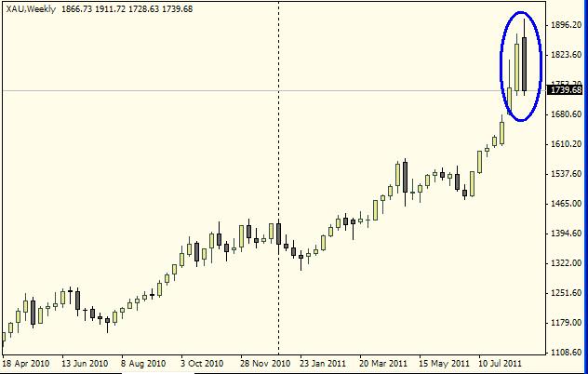Click the 1537.60 price axis label
This screenshot has height=374, width=588.
click(566, 174)
